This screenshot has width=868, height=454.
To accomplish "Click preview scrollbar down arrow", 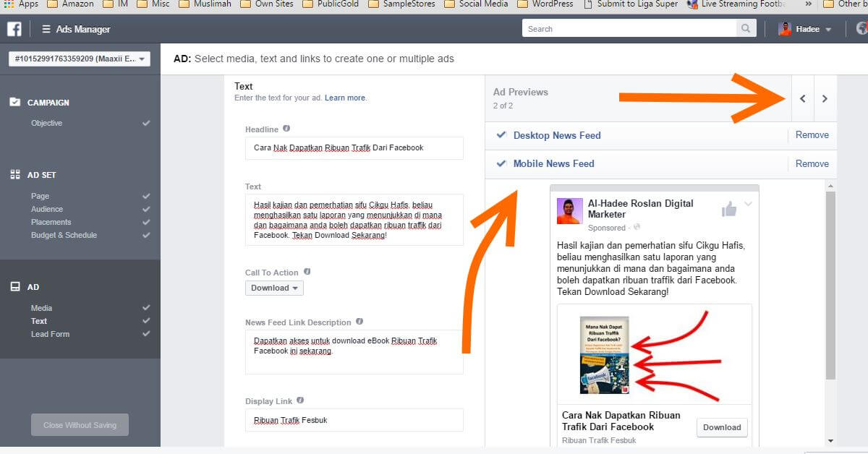I will coord(830,440).
